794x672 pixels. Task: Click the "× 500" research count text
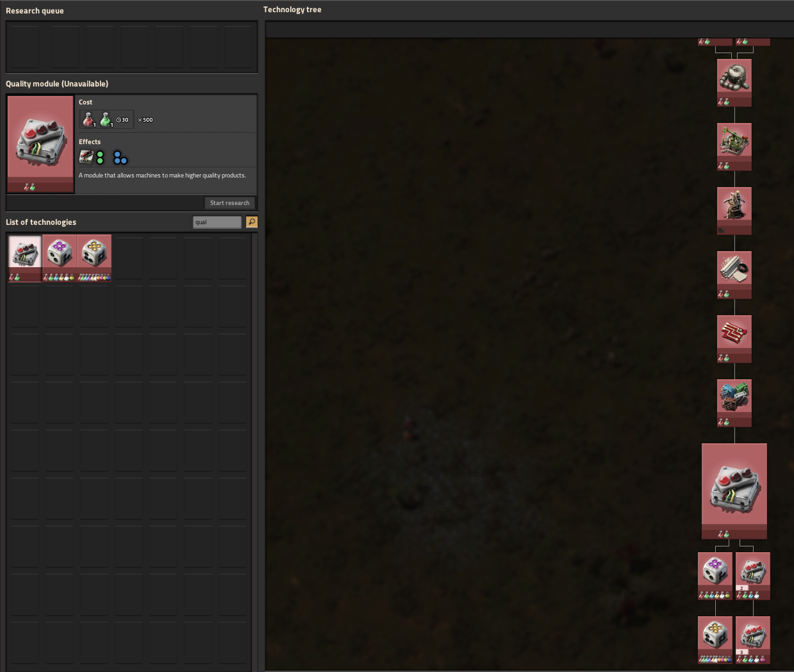tap(145, 120)
